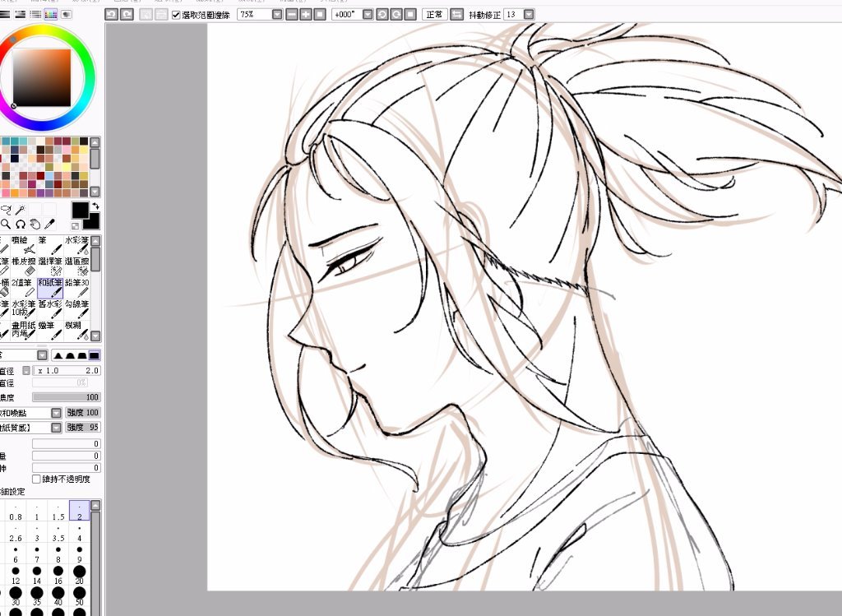
Task: Reset canvas rotation with the square button
Action: point(409,15)
